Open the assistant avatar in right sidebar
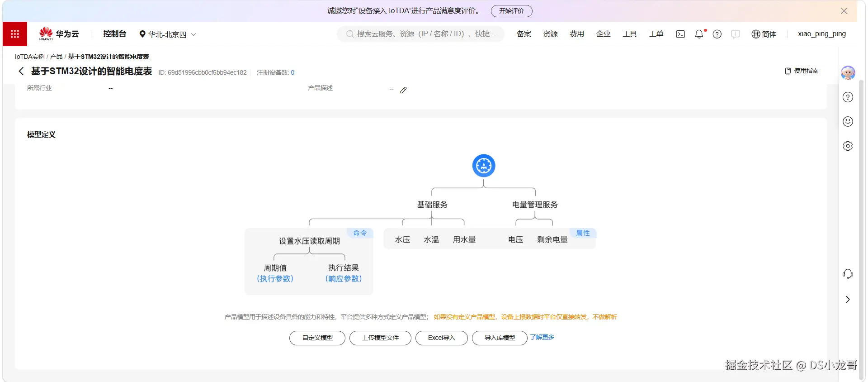Screen dimensions: 868x382 coord(848,72)
